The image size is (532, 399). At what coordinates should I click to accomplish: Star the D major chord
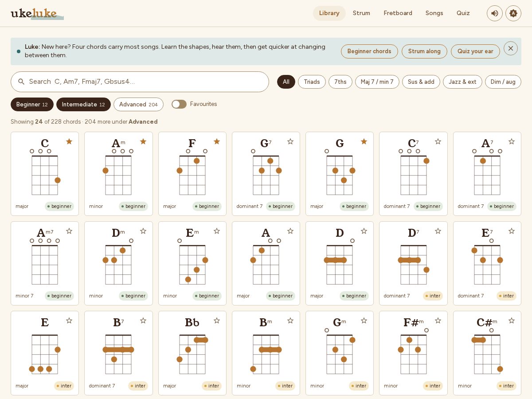[364, 231]
